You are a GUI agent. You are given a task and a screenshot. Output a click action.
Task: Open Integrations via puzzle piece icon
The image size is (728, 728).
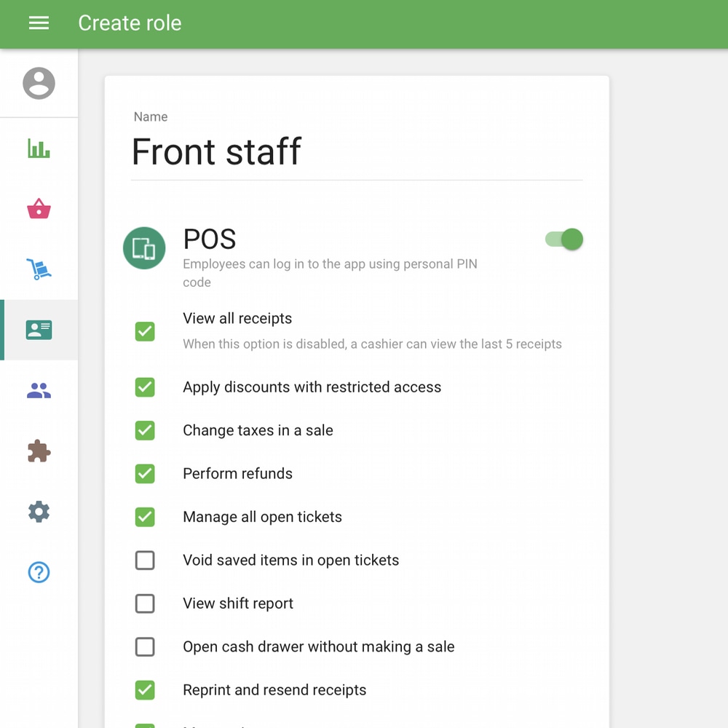coord(39,451)
